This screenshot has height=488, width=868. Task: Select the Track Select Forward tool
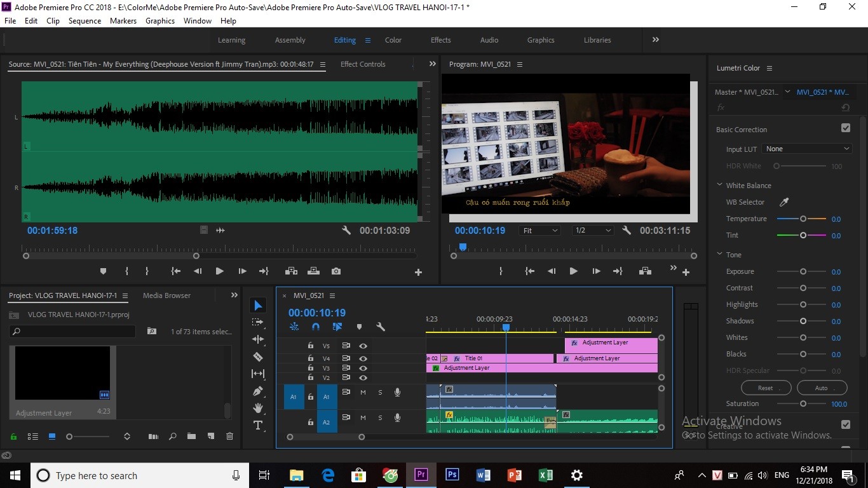[258, 322]
